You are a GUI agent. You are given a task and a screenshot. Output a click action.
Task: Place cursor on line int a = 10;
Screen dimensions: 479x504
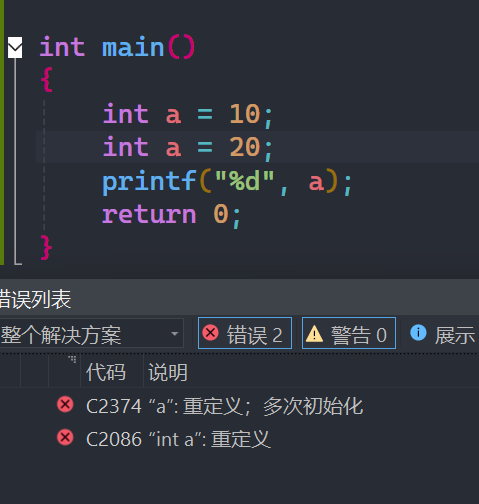[188, 115]
